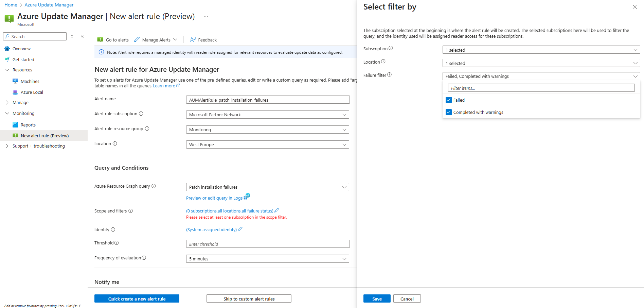Click the Go to alerts icon

coord(100,40)
